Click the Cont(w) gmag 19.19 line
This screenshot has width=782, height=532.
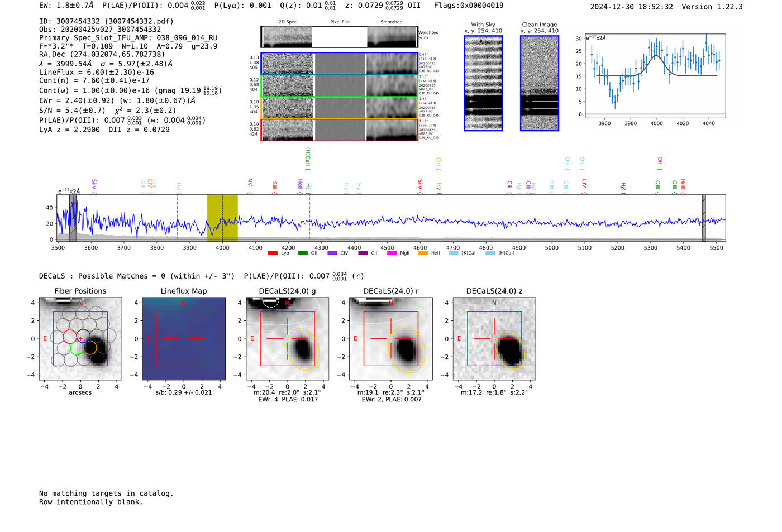pos(130,90)
